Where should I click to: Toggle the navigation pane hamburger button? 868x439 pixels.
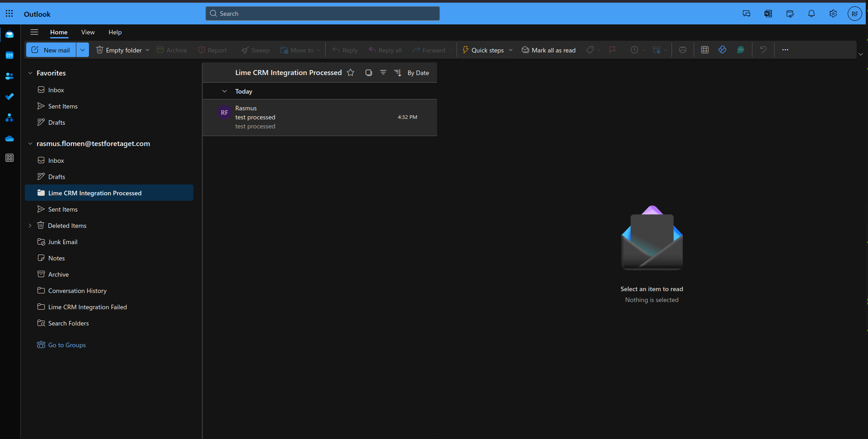coord(34,32)
